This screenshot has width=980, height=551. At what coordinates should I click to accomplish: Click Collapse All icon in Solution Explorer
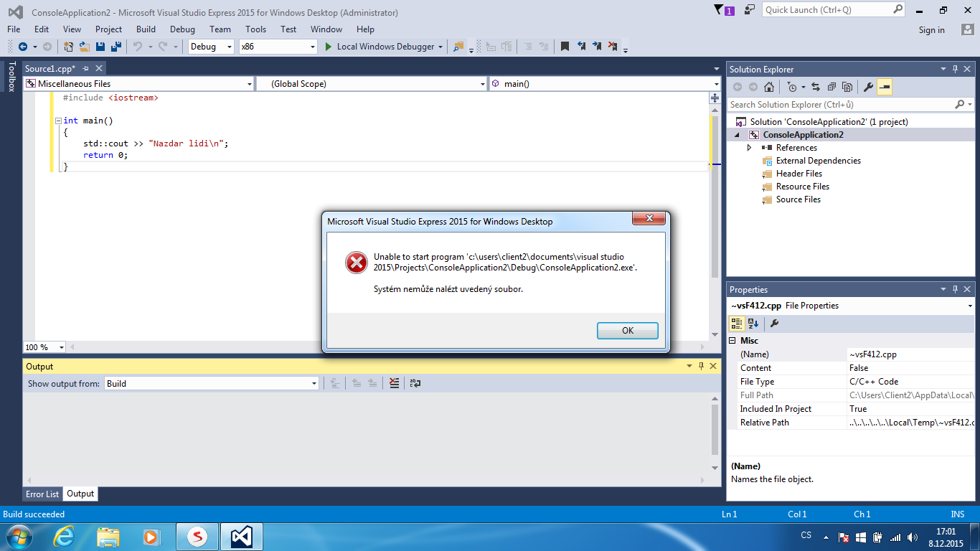coord(831,87)
